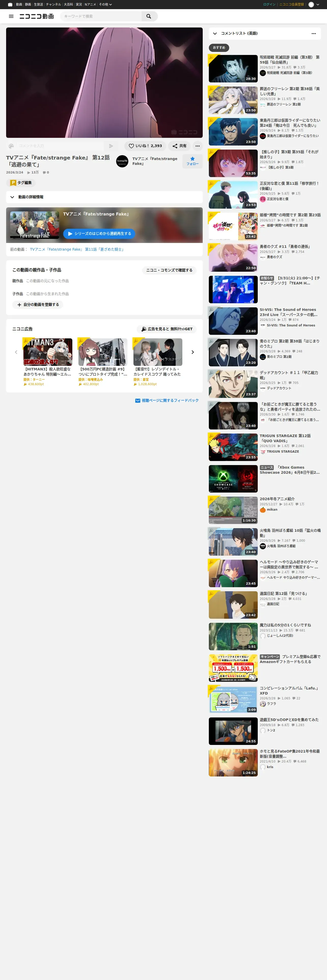Open プレミアム登録 campaign banner thumbnail
The height and width of the screenshot is (980, 327).
(233, 668)
